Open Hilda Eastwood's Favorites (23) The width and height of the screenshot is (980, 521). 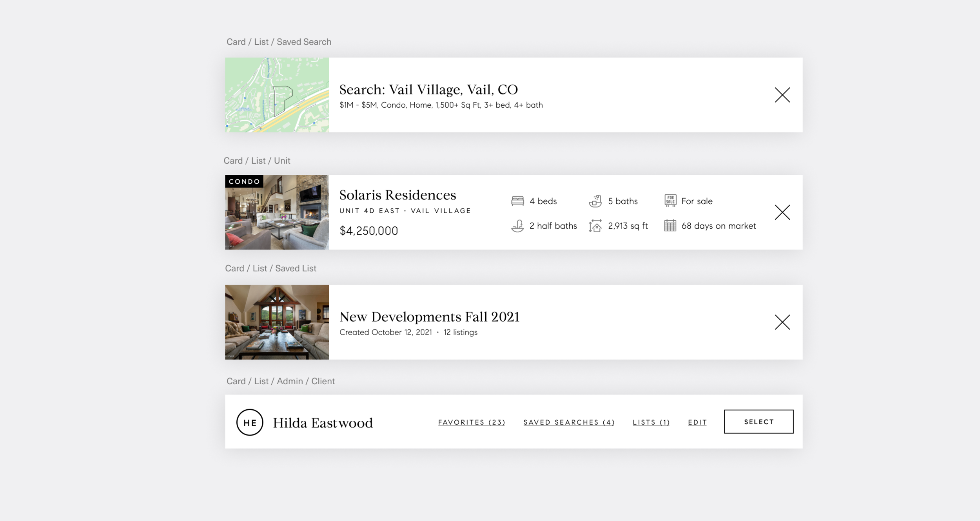(472, 422)
